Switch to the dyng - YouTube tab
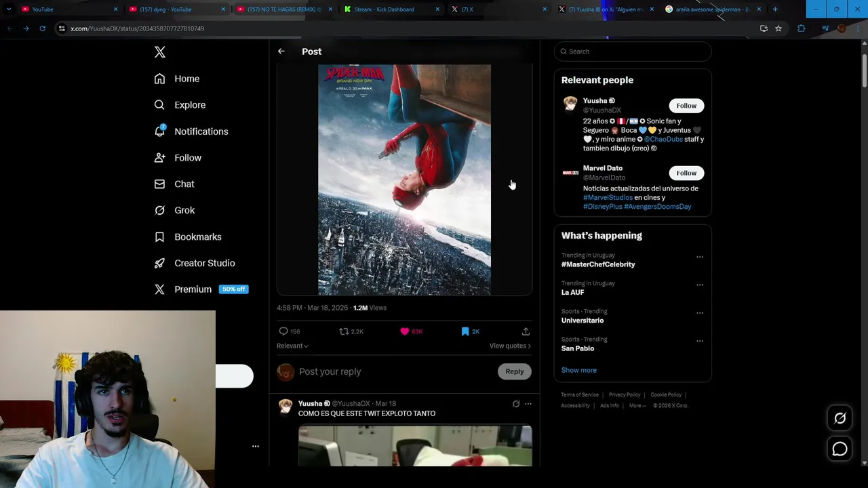 176,9
